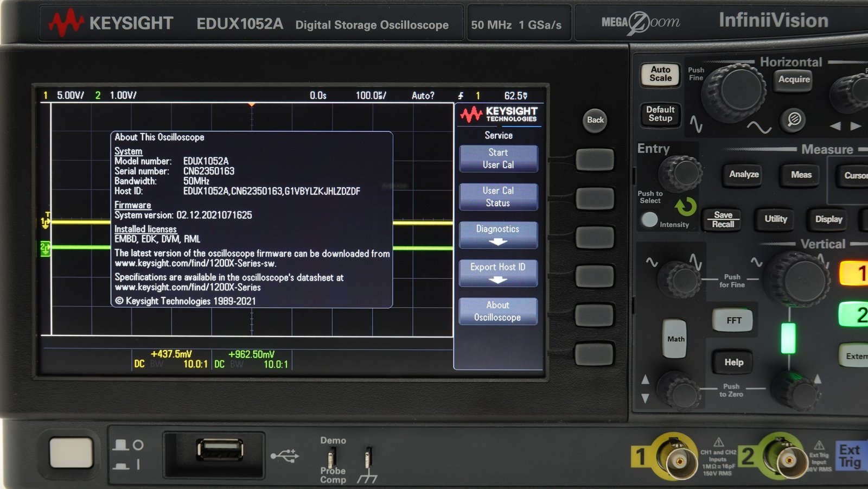Push the FFT button
The image size is (868, 489).
click(x=733, y=320)
